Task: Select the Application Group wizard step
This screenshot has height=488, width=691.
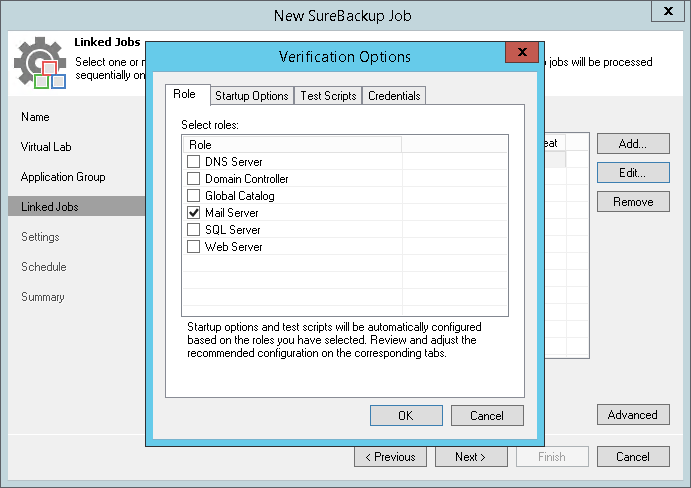Action: (63, 177)
